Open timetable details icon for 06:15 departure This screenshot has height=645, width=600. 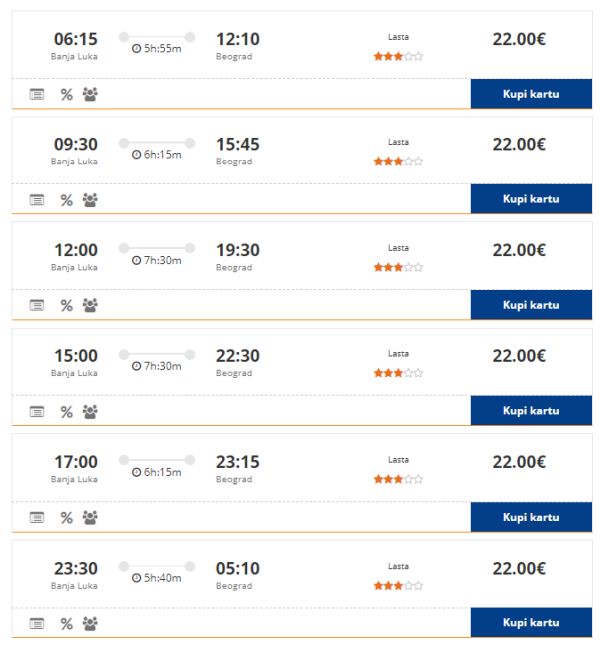point(37,95)
